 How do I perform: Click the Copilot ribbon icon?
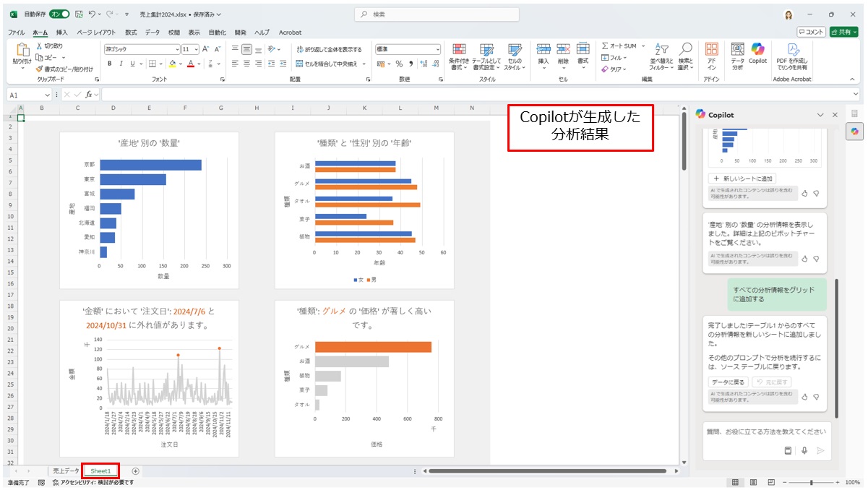pos(757,49)
